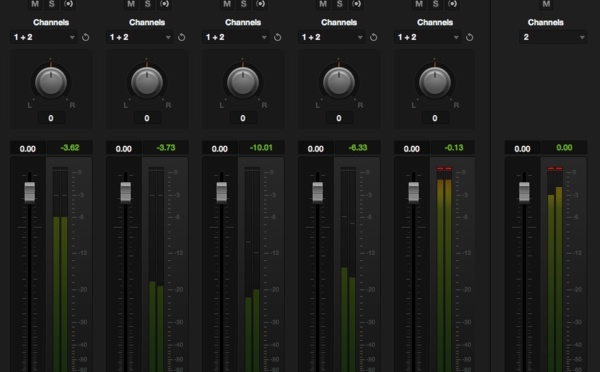This screenshot has width=600, height=372.
Task: Reset channel assignment on first strip
Action: pos(86,37)
